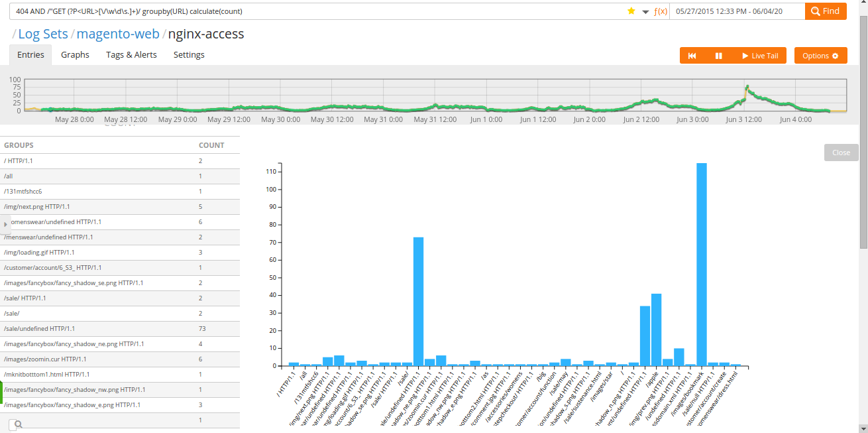Select '/customer/account/6_S3_ HTTP/1.1' row
The height and width of the screenshot is (433, 868).
click(120, 268)
